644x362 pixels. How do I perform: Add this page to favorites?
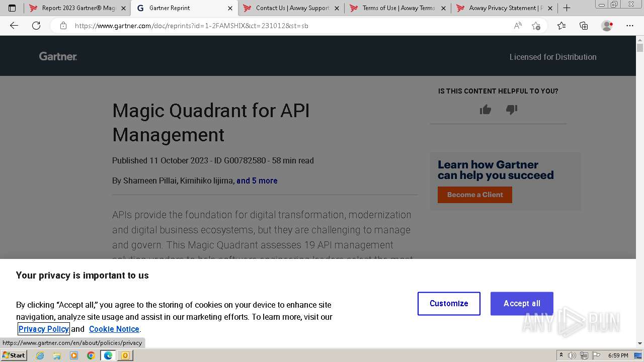coord(536,26)
